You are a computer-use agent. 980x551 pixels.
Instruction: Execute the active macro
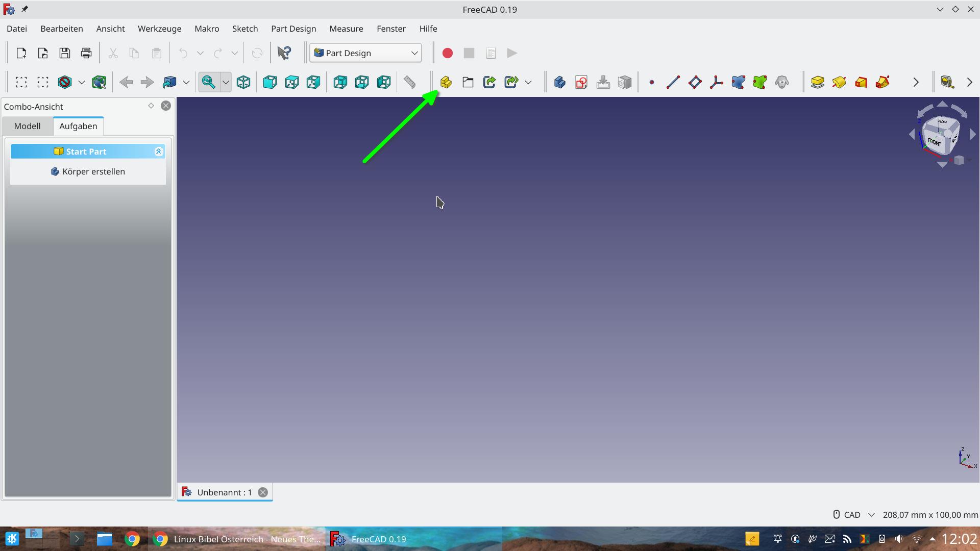click(x=512, y=53)
